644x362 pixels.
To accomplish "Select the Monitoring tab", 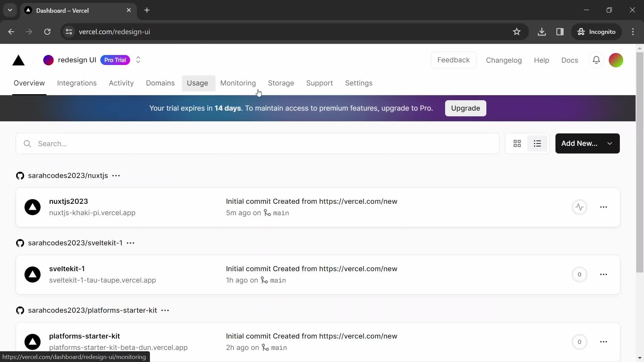I will tap(238, 83).
